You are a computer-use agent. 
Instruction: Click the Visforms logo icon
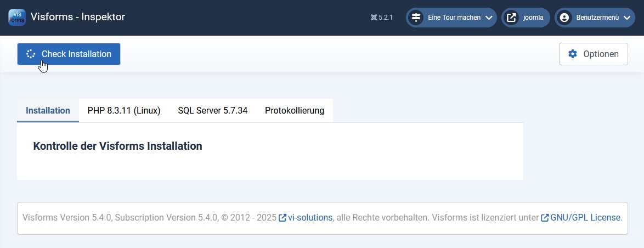coord(17,17)
